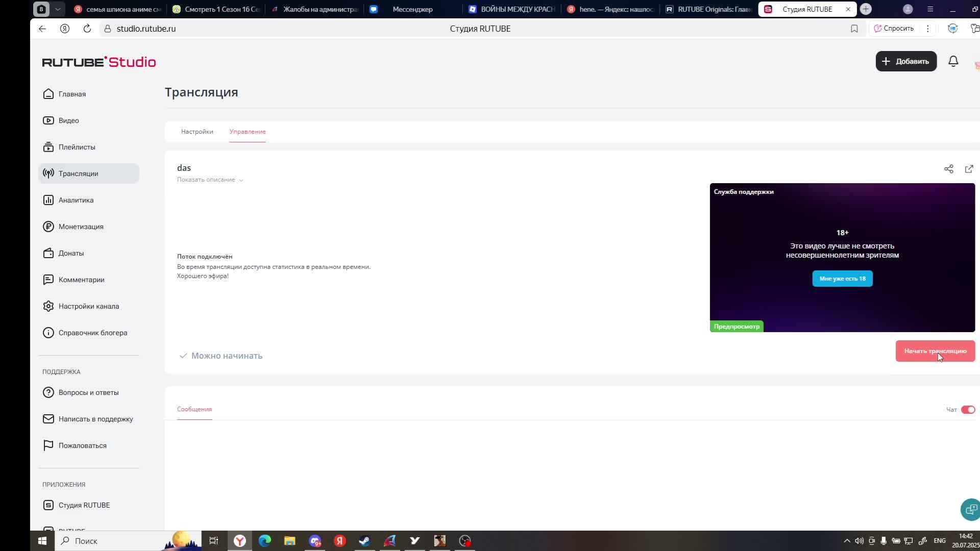Select the Сообщения tab
Image resolution: width=980 pixels, height=551 pixels.
(194, 409)
